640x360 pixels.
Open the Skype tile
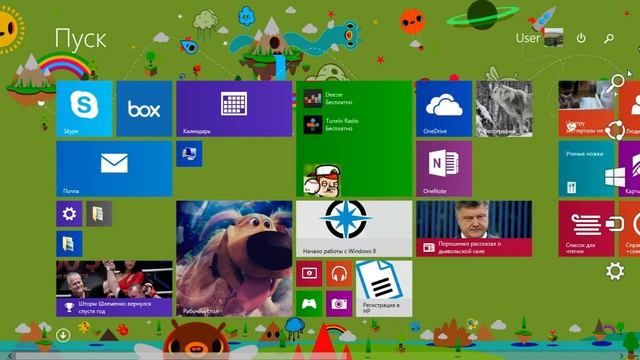84,109
